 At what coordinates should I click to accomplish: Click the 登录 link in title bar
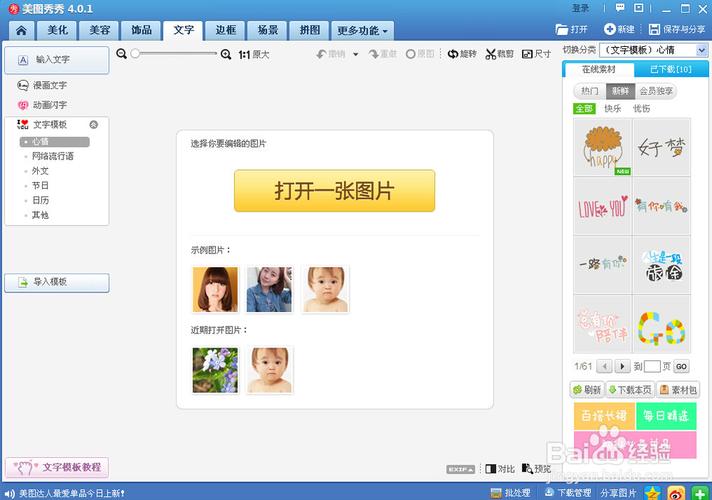click(580, 8)
